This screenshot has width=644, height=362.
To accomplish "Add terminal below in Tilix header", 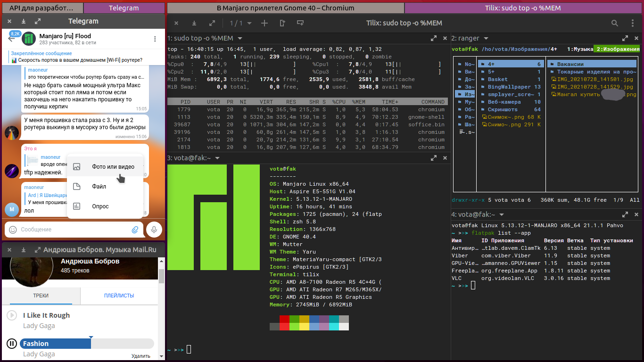I will tap(300, 23).
